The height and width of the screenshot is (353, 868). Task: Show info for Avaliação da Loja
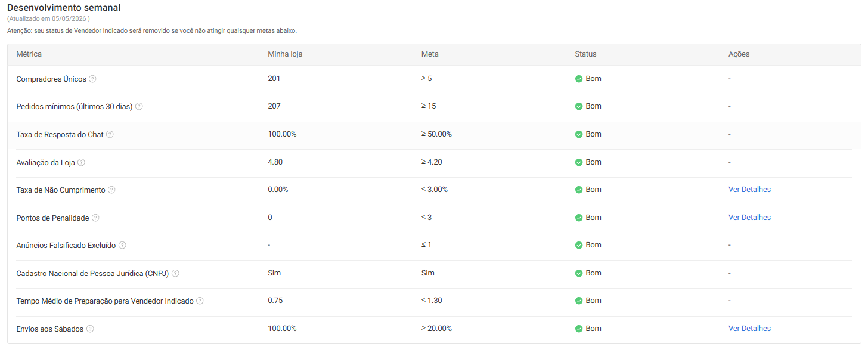click(x=81, y=162)
